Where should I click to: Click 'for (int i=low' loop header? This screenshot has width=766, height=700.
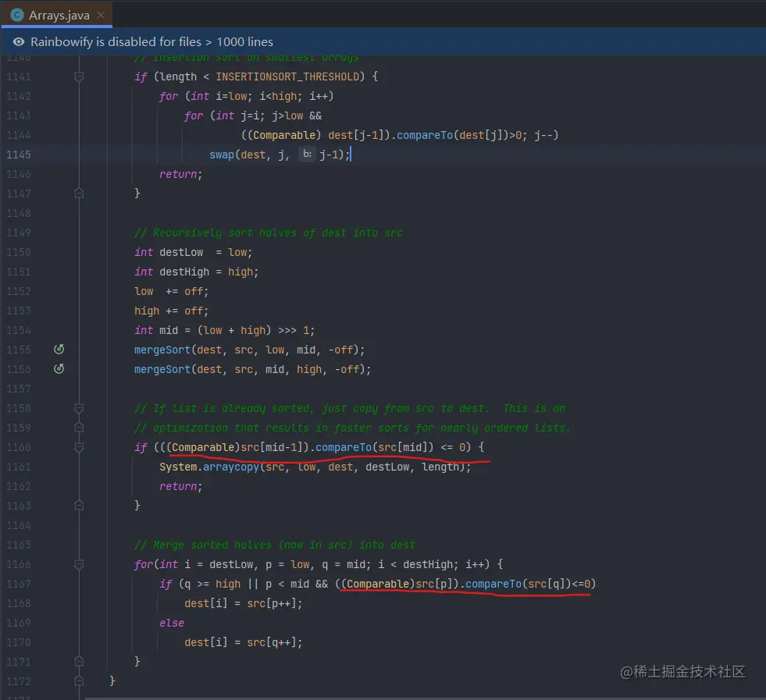(x=247, y=96)
